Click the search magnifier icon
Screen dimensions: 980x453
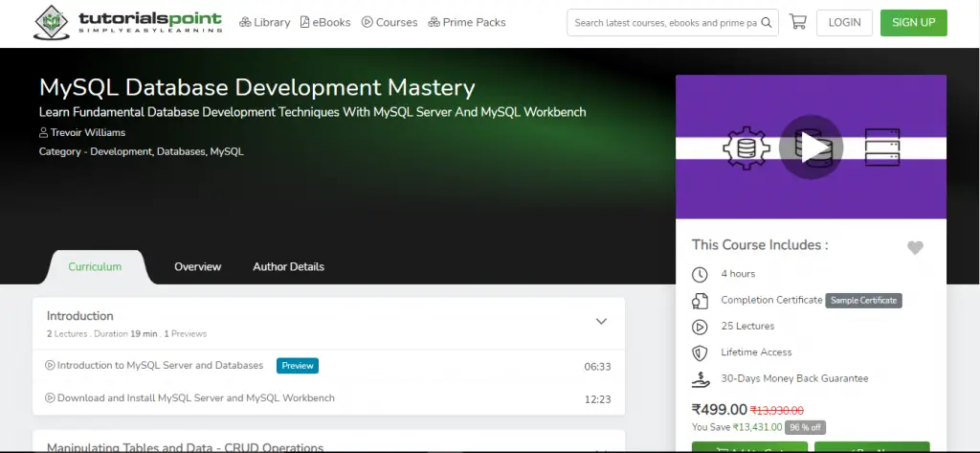(x=767, y=23)
